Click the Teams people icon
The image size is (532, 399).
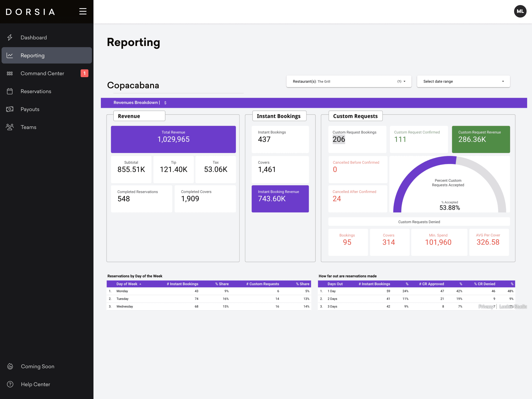[x=10, y=127]
